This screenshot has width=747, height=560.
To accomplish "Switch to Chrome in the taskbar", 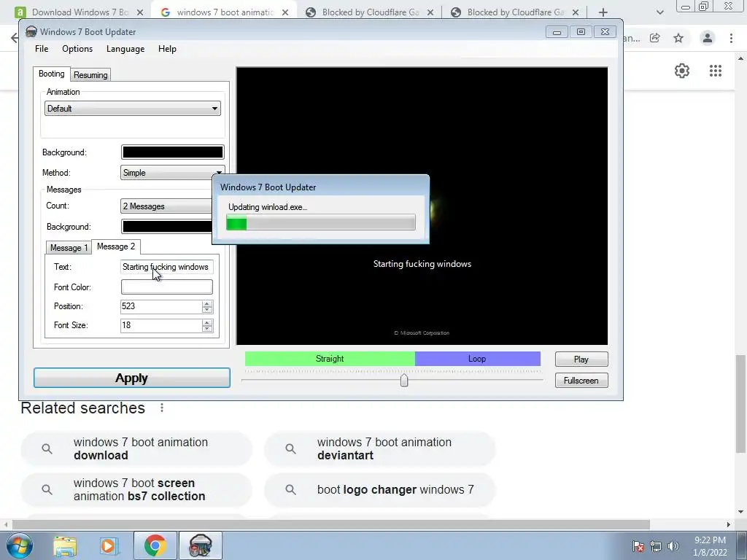I will click(155, 545).
